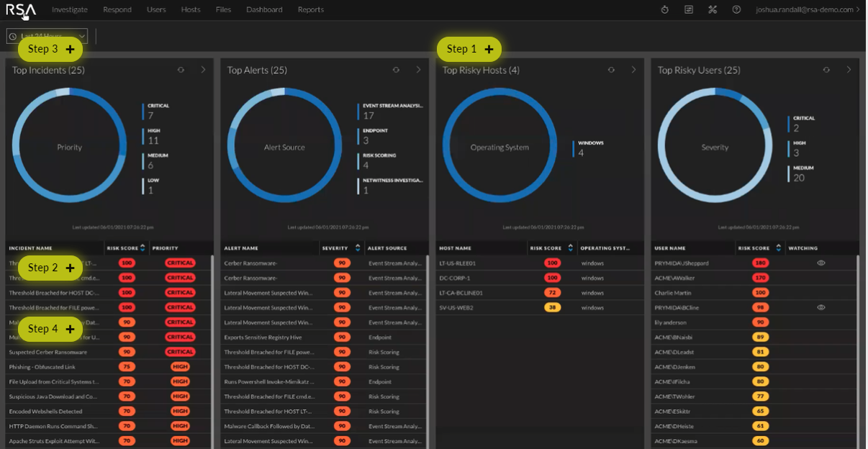Viewport: 868px width, 449px height.
Task: Click the admin tools wrench icon
Action: [x=712, y=9]
